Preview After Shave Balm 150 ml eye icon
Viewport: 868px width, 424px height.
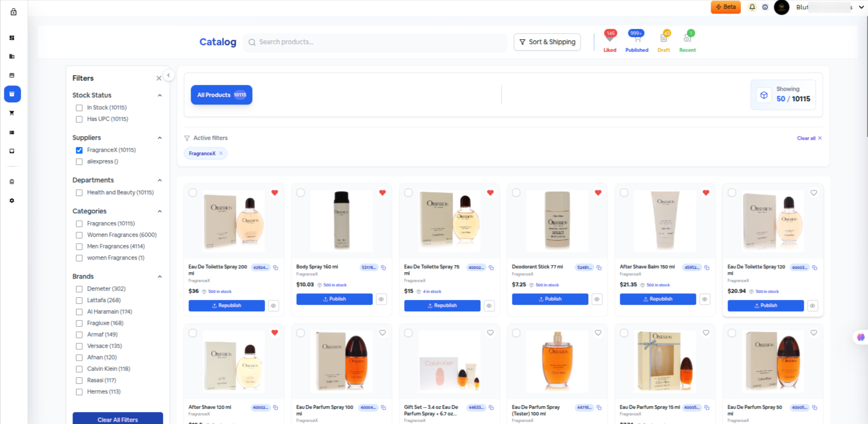click(x=705, y=299)
